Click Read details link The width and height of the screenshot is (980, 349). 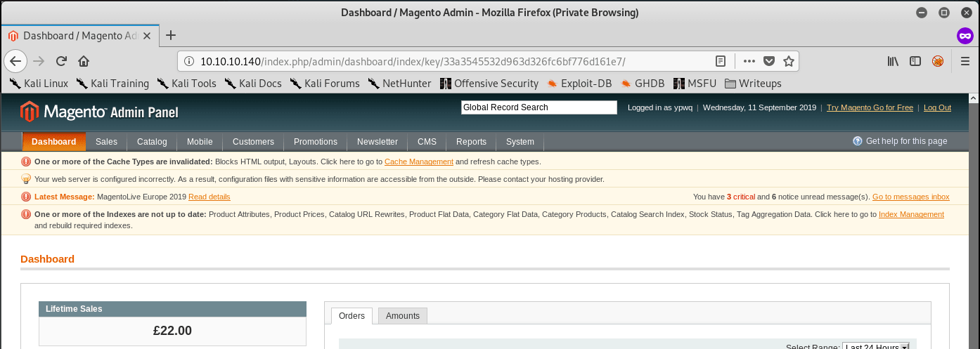(x=209, y=197)
